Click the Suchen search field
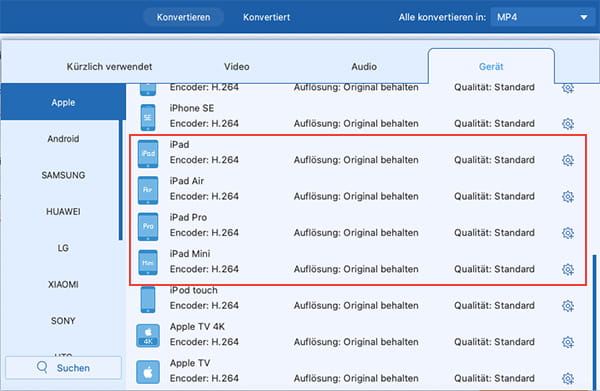Image resolution: width=600 pixels, height=391 pixels. pyautogui.click(x=63, y=368)
